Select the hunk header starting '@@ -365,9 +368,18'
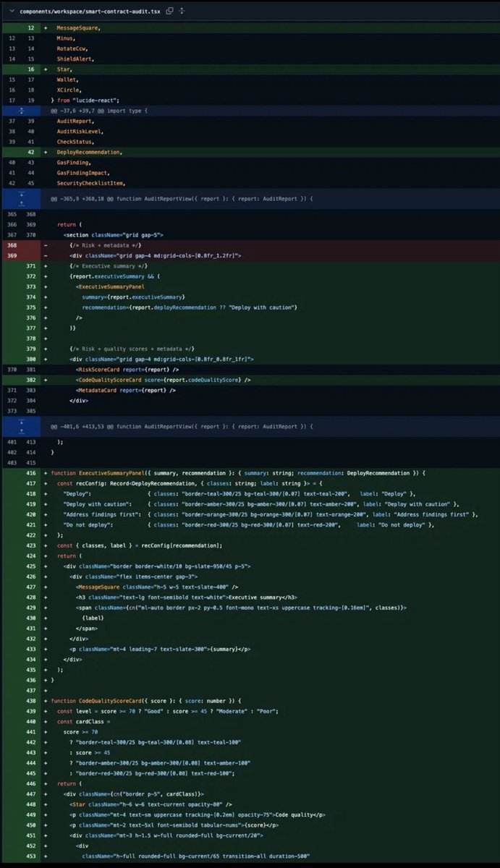Screen dimensions: 500x868 (181, 198)
